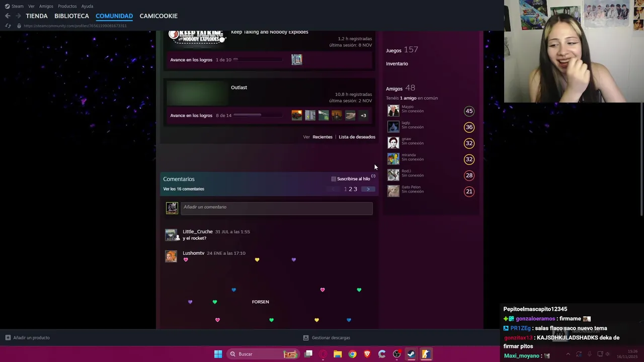Screen dimensions: 644x362
Task: Open Lushomtv's commenter avatar
Action: (171, 256)
